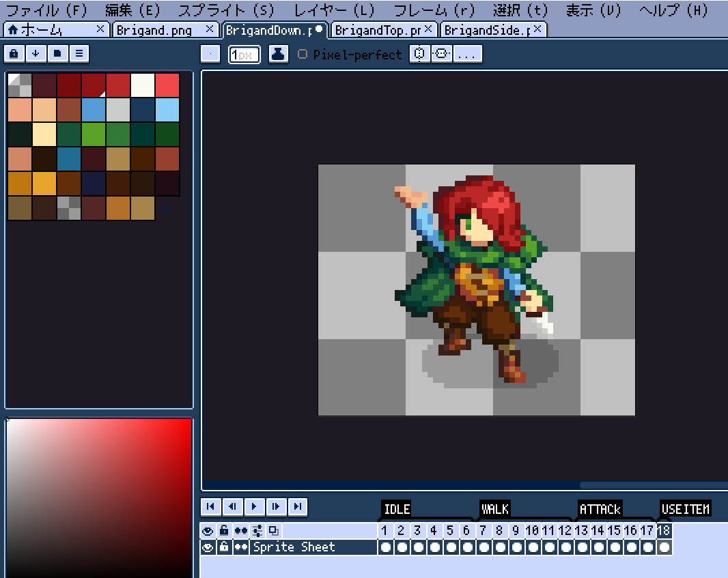Toggle all layers visibility in timeline header
Image resolution: width=728 pixels, height=578 pixels.
pos(208,531)
